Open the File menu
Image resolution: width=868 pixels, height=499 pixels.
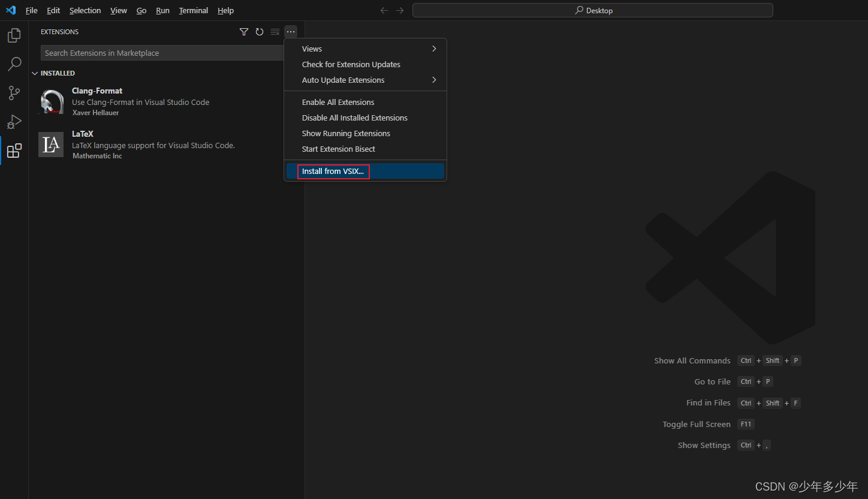[31, 10]
